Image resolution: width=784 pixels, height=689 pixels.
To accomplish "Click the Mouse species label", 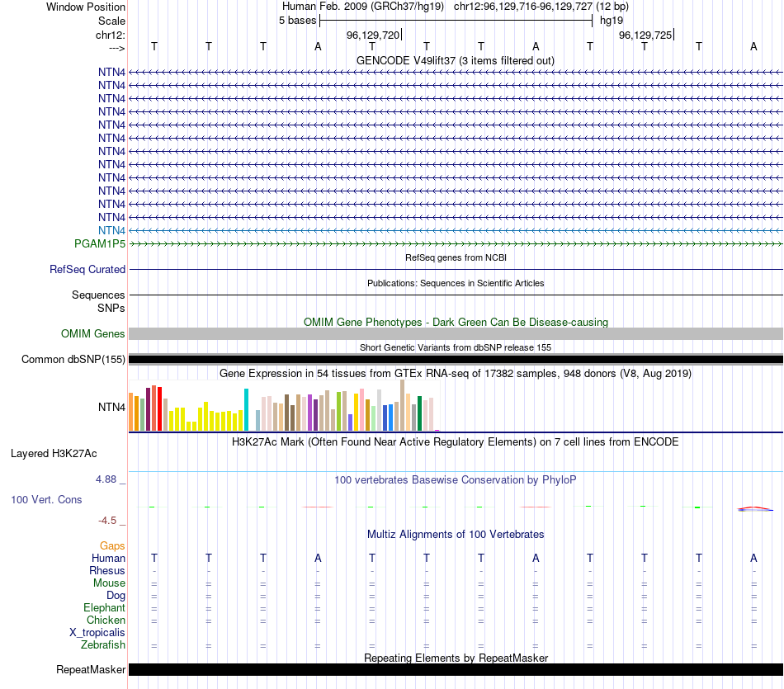I will coord(109,583).
